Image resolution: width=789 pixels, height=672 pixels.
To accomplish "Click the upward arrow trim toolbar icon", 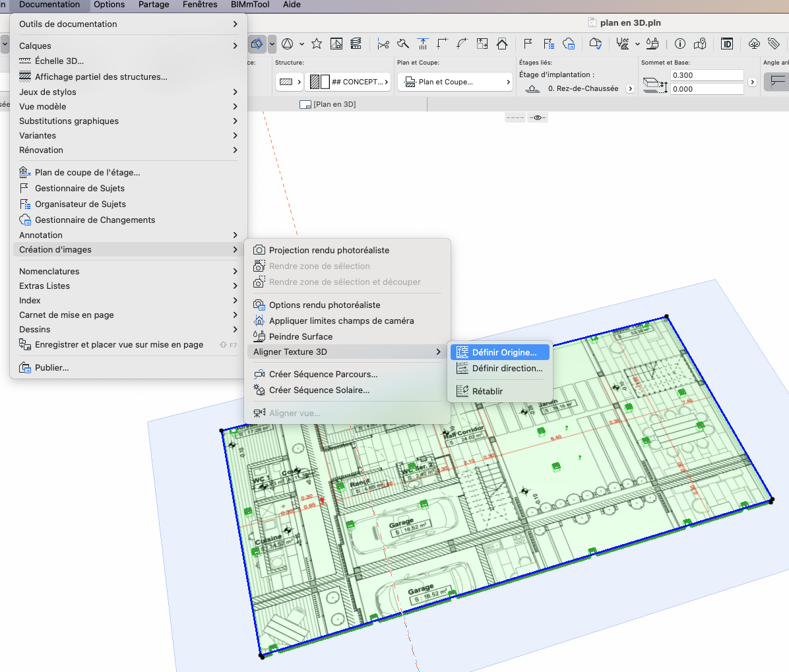I will pos(423,44).
